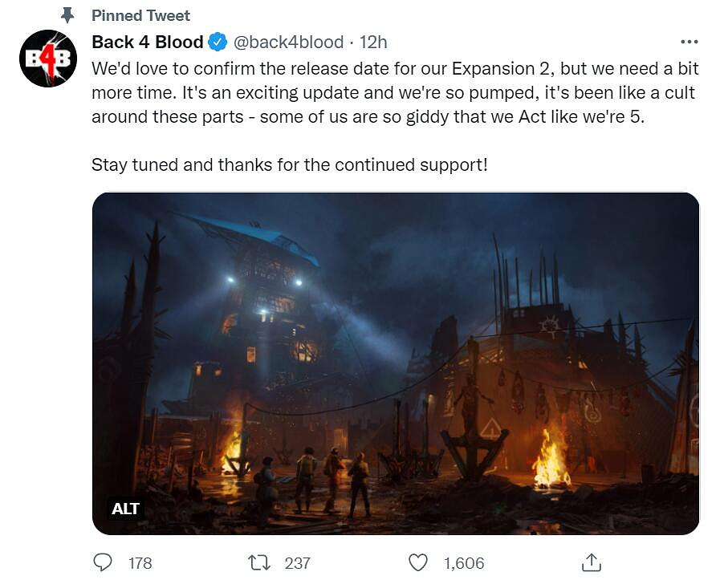Viewport: 720px width, 588px height.
Task: Click the pin icon above the tweet
Action: tap(67, 15)
